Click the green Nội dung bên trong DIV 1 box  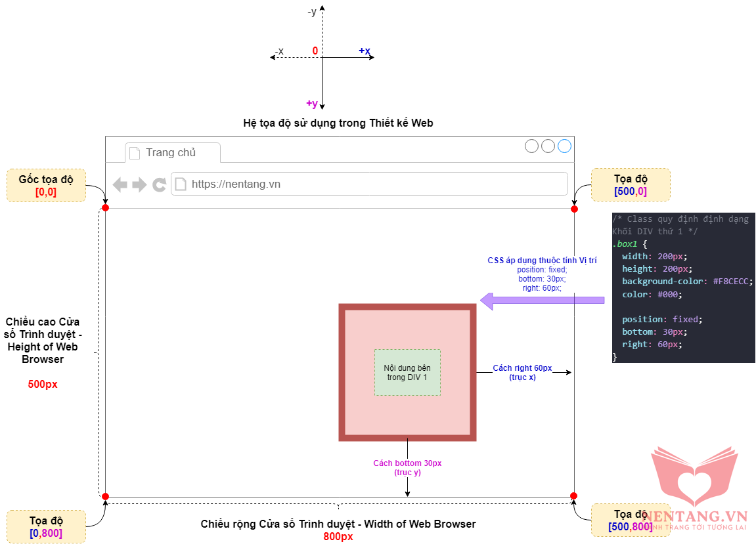click(407, 372)
